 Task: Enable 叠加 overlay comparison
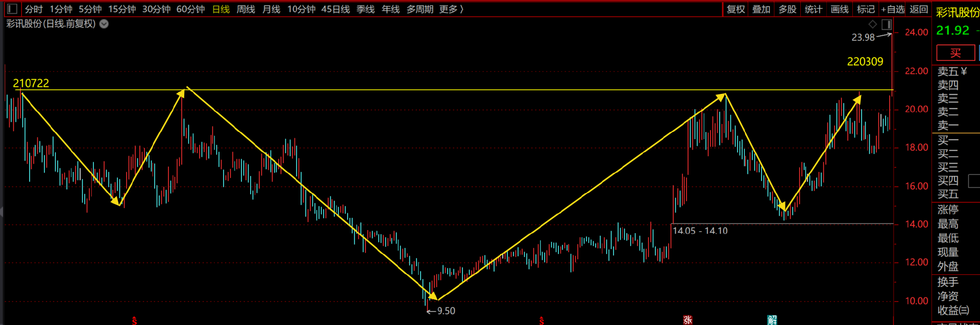tap(762, 9)
